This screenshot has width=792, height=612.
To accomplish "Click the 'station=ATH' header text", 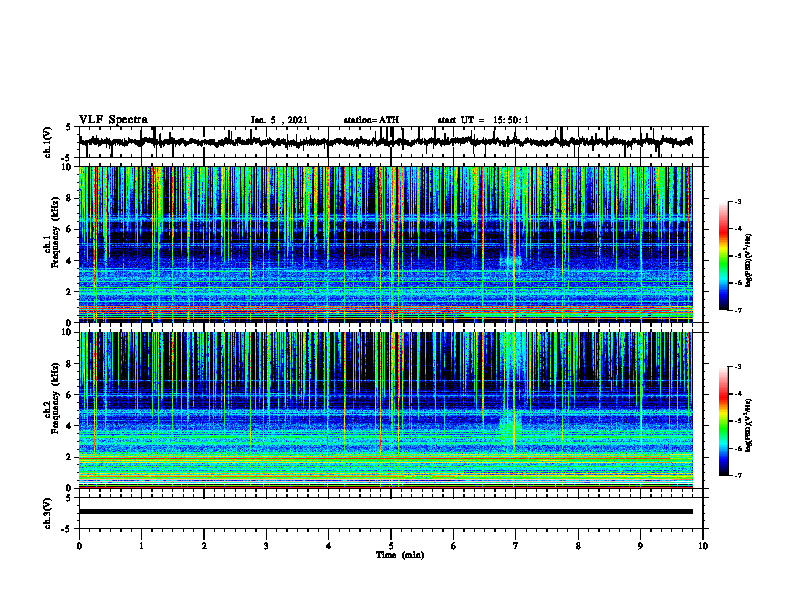I will pos(371,120).
